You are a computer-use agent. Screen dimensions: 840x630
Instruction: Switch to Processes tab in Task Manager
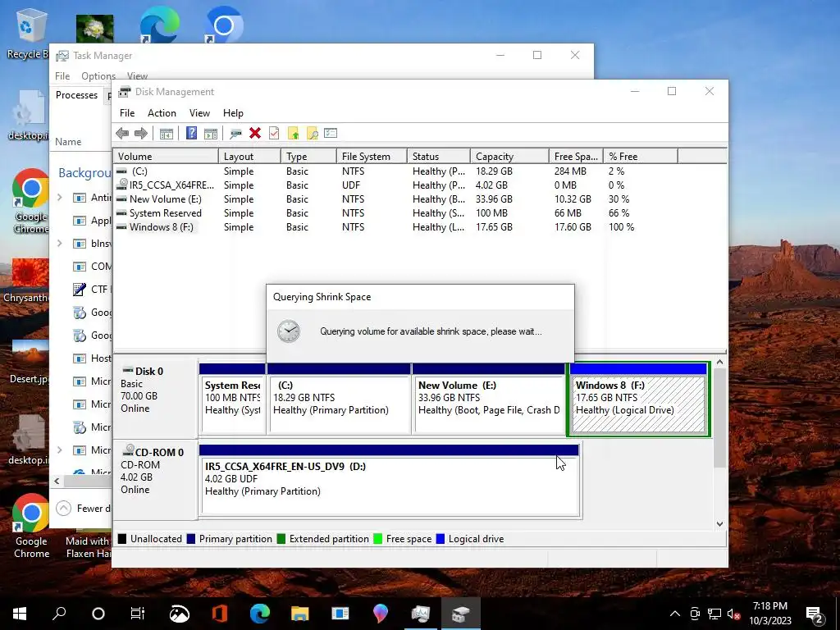point(76,95)
